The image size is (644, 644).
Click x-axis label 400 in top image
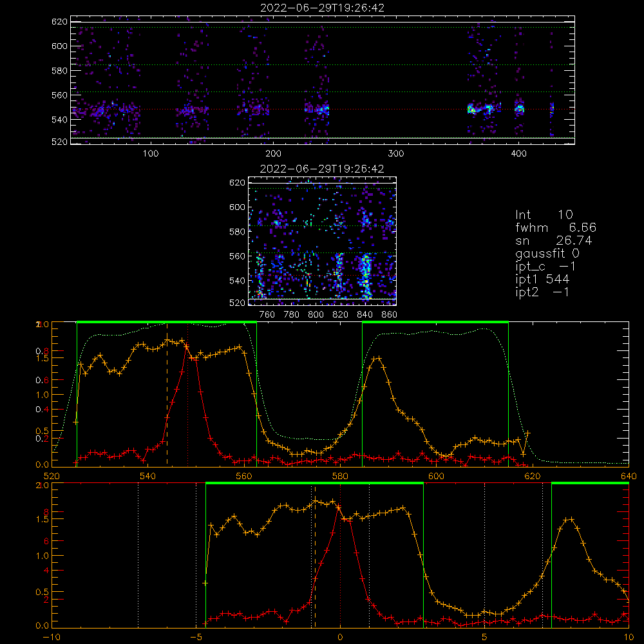coord(518,154)
